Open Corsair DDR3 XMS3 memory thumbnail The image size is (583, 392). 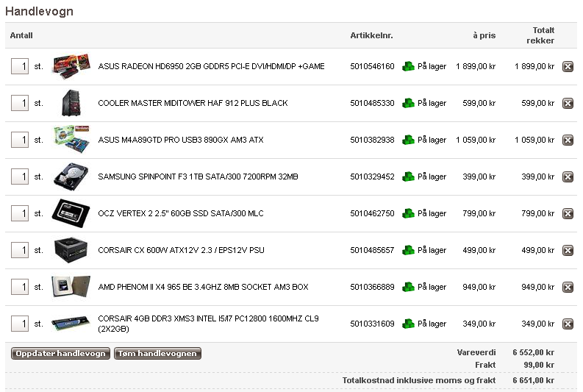[71, 324]
